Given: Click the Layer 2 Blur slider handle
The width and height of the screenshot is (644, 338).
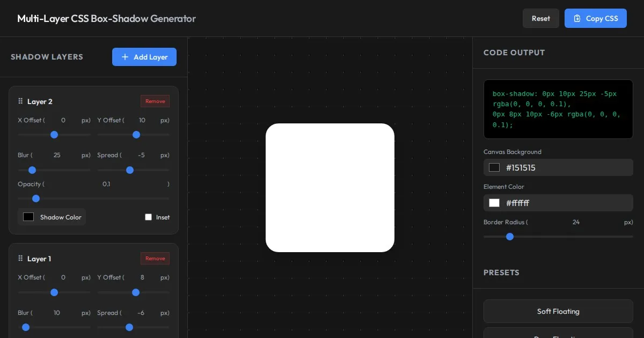Looking at the screenshot, I should tap(32, 170).
